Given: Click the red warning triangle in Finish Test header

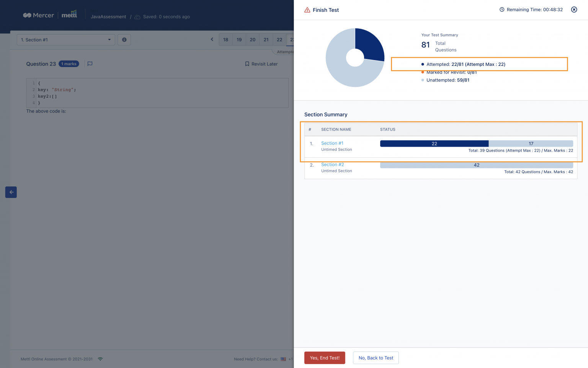Looking at the screenshot, I should click(x=307, y=10).
